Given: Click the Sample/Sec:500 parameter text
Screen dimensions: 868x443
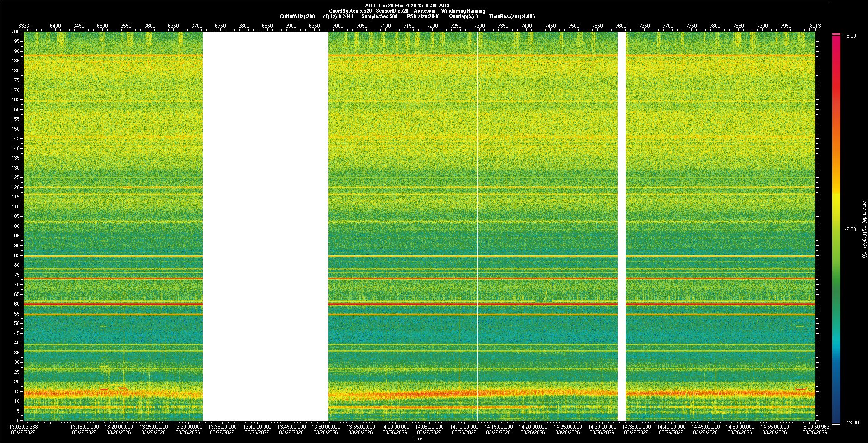Looking at the screenshot, I should (x=379, y=16).
